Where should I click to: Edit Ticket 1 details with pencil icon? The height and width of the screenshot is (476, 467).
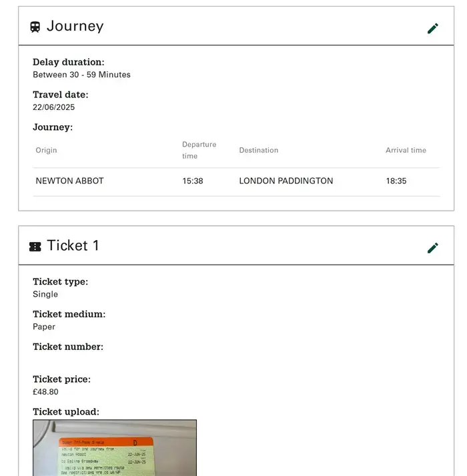pyautogui.click(x=433, y=248)
